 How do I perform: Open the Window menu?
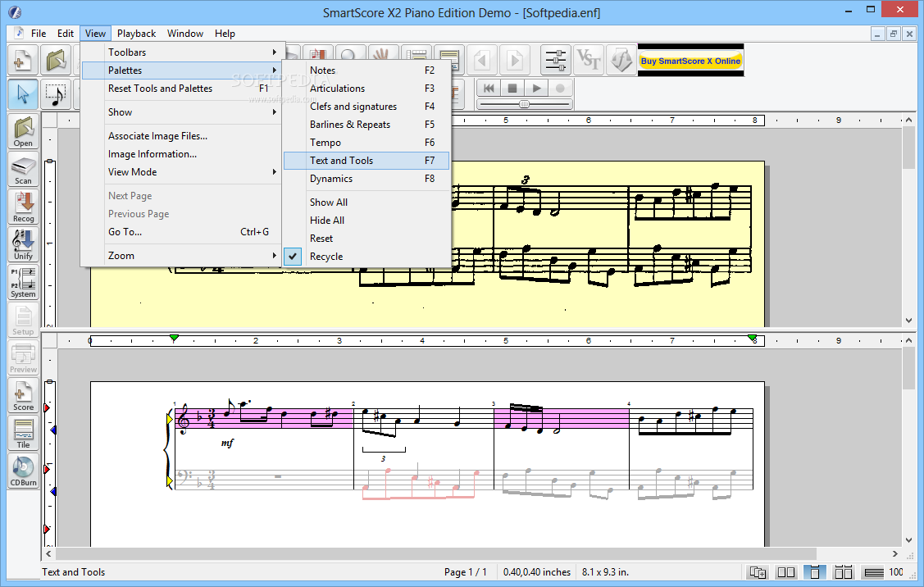pos(185,34)
